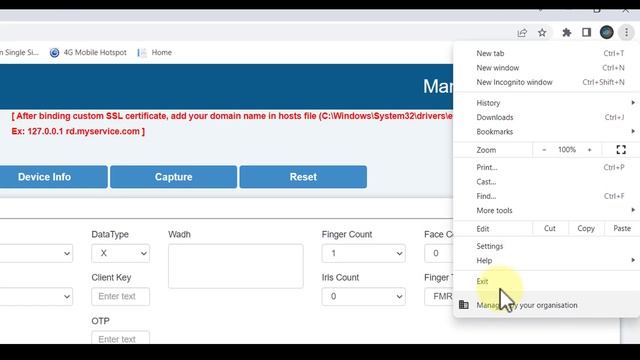Expand the Bookmarks submenu
The image size is (640, 360).
pos(547,131)
